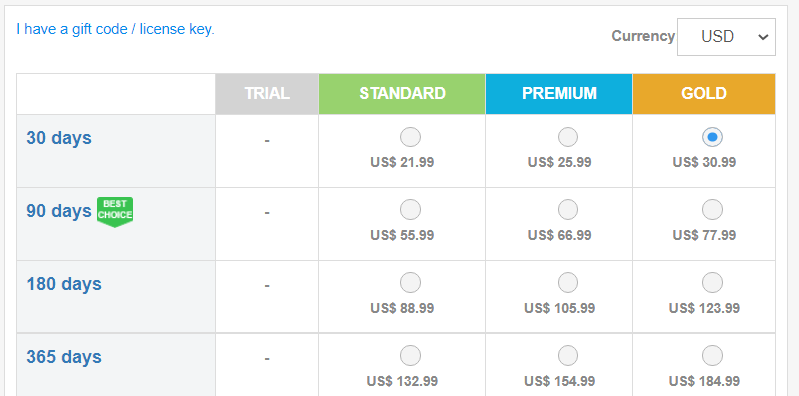
Task: Select Gold 30 days radio button
Action: point(712,137)
